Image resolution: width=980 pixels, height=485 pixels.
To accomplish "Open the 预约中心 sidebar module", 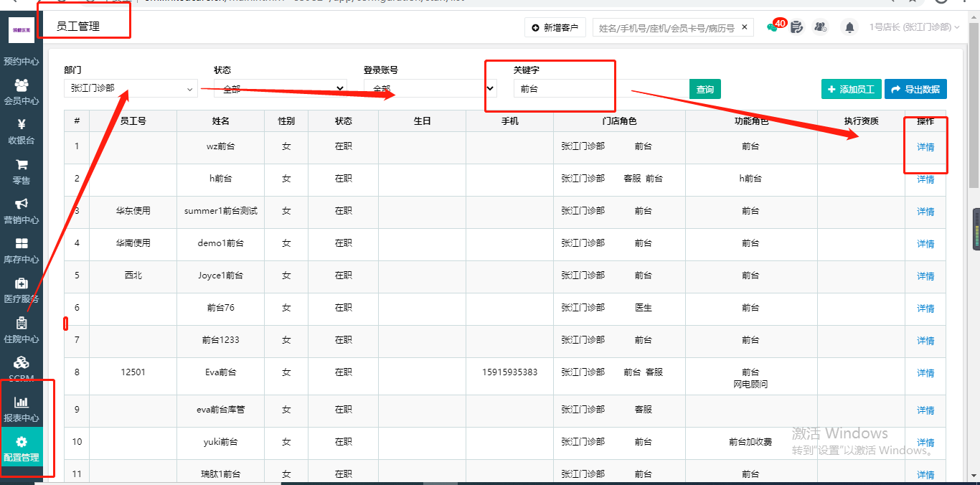I will point(22,61).
